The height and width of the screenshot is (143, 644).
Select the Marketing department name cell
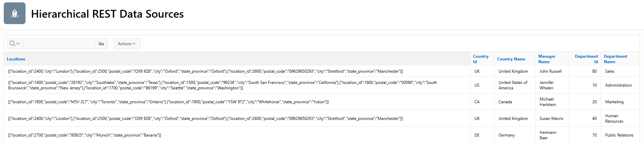click(x=620, y=102)
